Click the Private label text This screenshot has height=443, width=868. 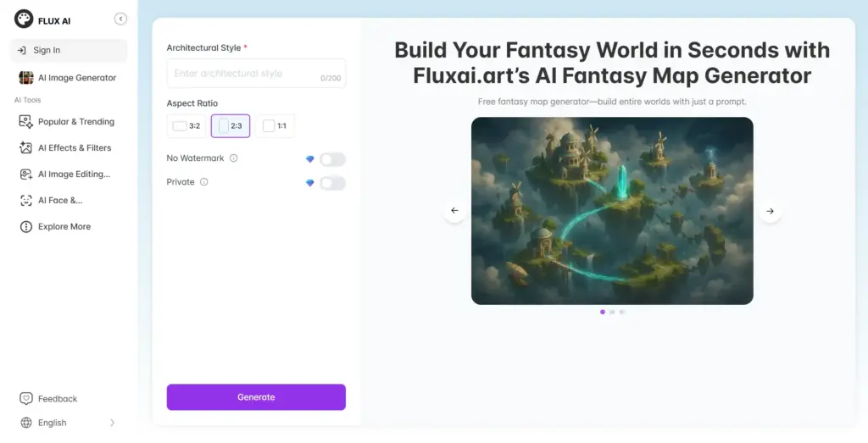click(181, 182)
